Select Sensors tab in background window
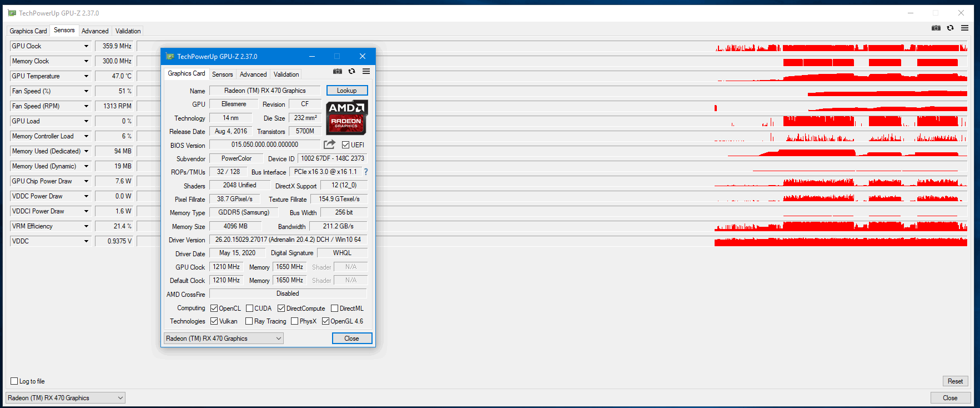Viewport: 980px width, 408px height. click(x=64, y=30)
